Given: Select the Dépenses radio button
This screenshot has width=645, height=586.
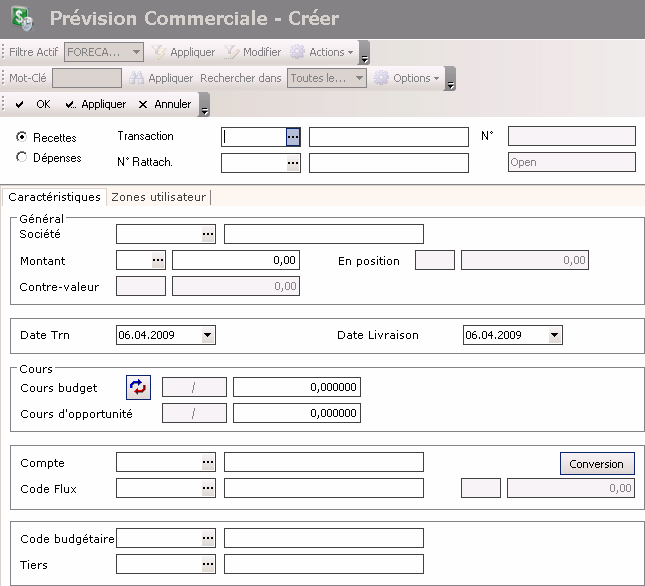Looking at the screenshot, I should click(22, 157).
